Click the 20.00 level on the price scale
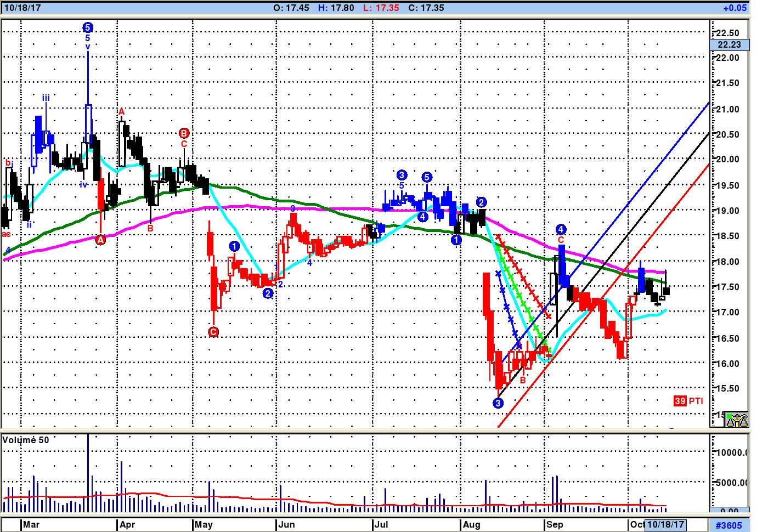The image size is (768, 532). 728,160
